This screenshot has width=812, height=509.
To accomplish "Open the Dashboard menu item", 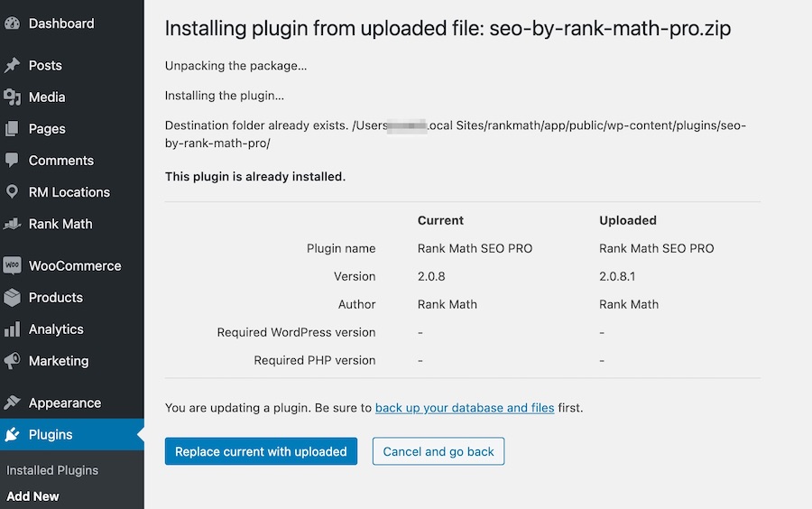I will tap(61, 23).
